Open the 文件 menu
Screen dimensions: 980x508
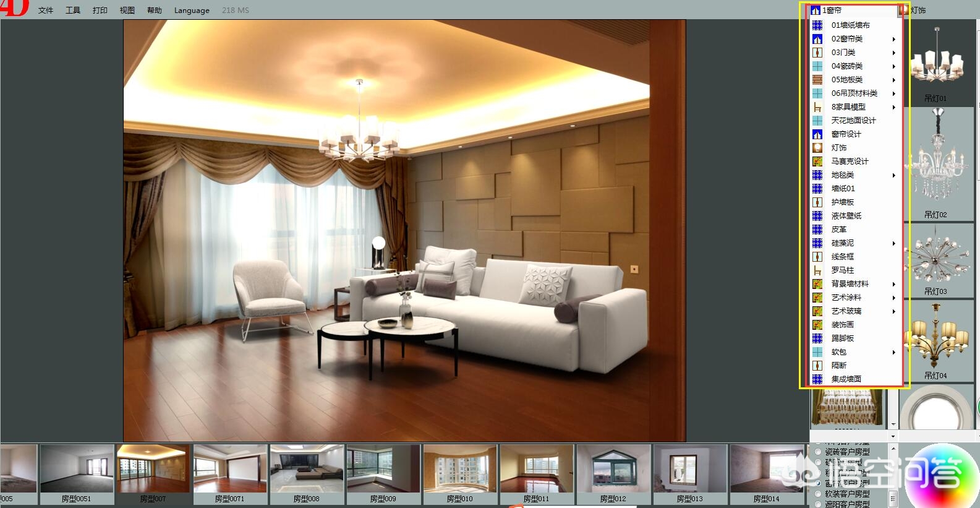tap(46, 11)
